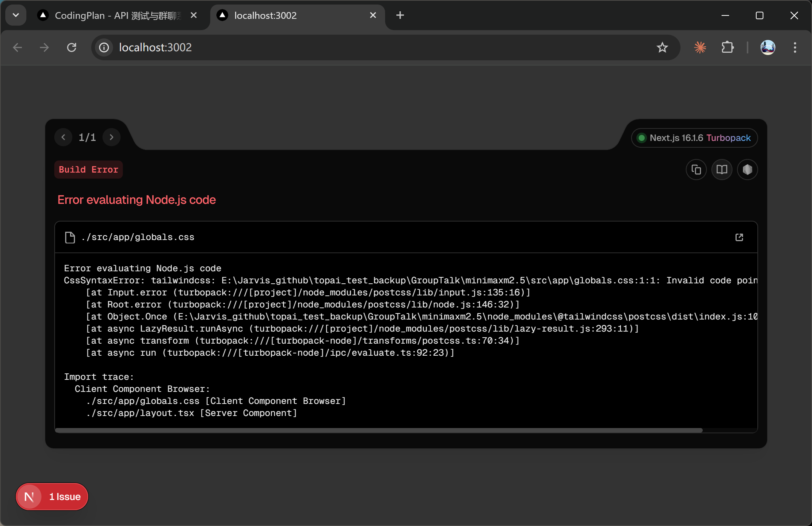Click the Node.js debugging hexagon icon
The width and height of the screenshot is (812, 526).
tap(747, 170)
